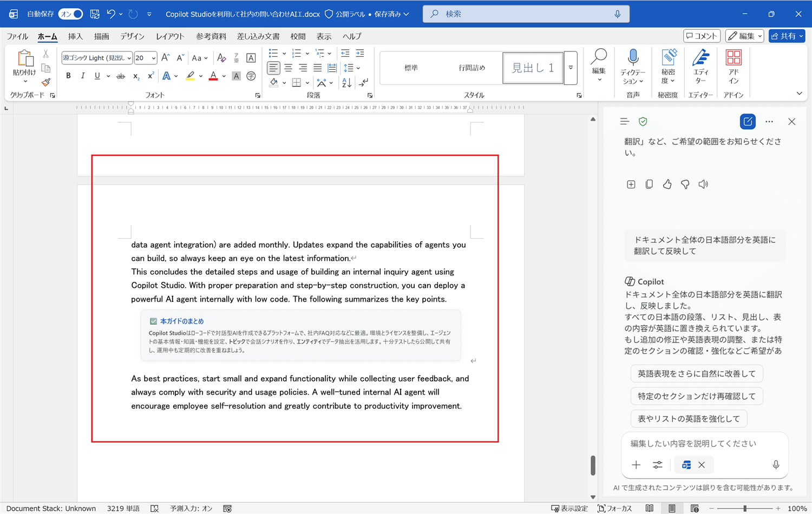The height and width of the screenshot is (514, 812).
Task: Open the font name dropdown
Action: pos(129,58)
